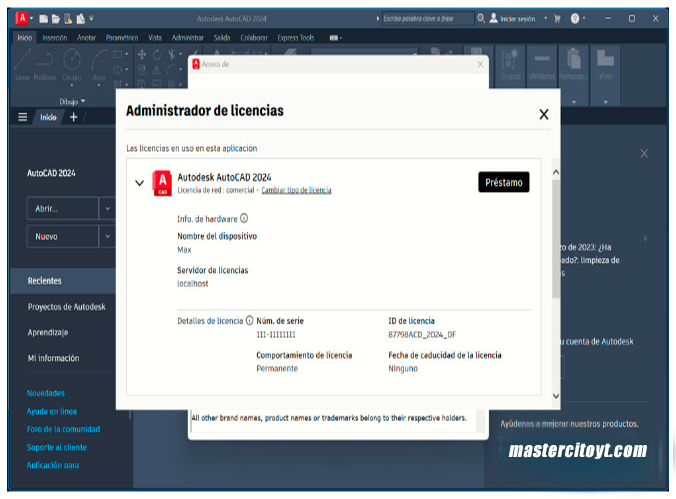Click the search magnifier icon in title bar

pos(481,18)
